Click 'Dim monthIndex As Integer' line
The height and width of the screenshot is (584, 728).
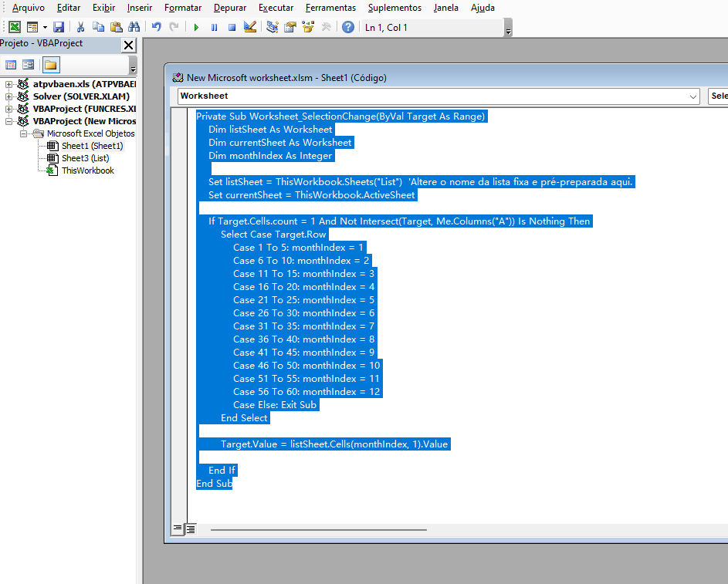[x=271, y=155]
